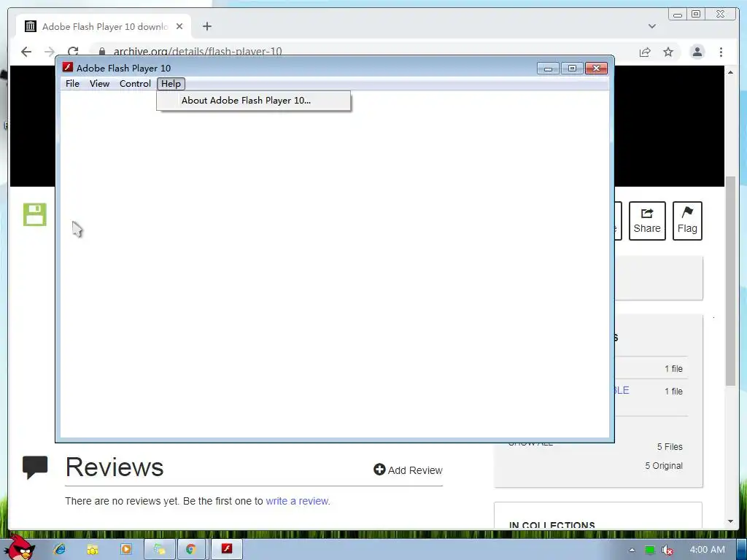Share this page from Chrome toolbar

pyautogui.click(x=645, y=52)
